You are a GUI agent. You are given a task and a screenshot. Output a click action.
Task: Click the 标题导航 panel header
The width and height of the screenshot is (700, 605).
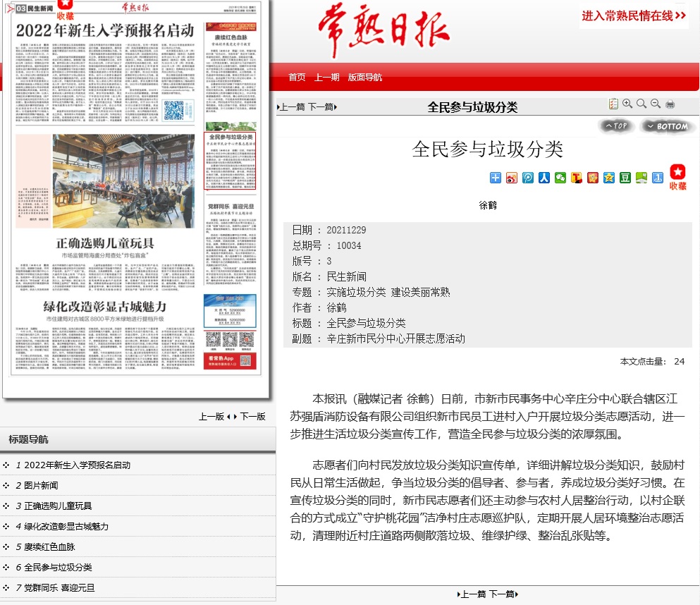tap(137, 439)
